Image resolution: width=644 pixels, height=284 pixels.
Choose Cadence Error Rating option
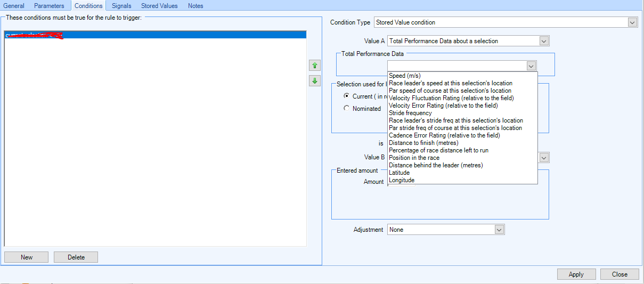(x=462, y=135)
